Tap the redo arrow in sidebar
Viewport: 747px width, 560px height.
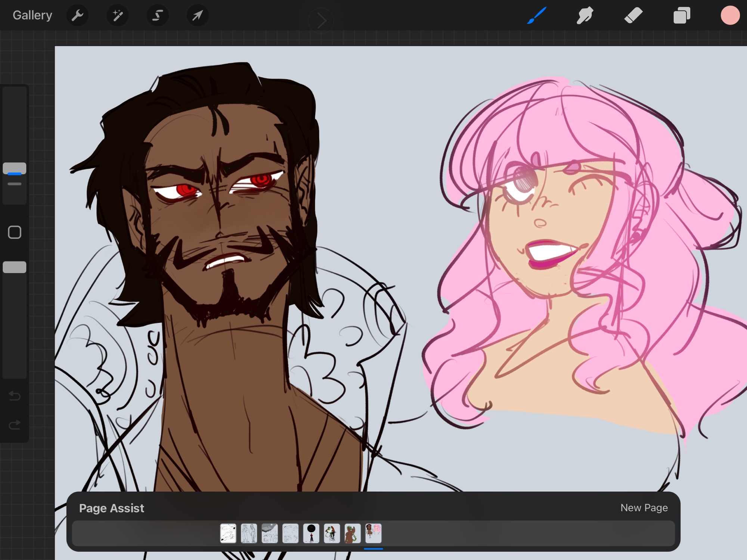point(15,425)
